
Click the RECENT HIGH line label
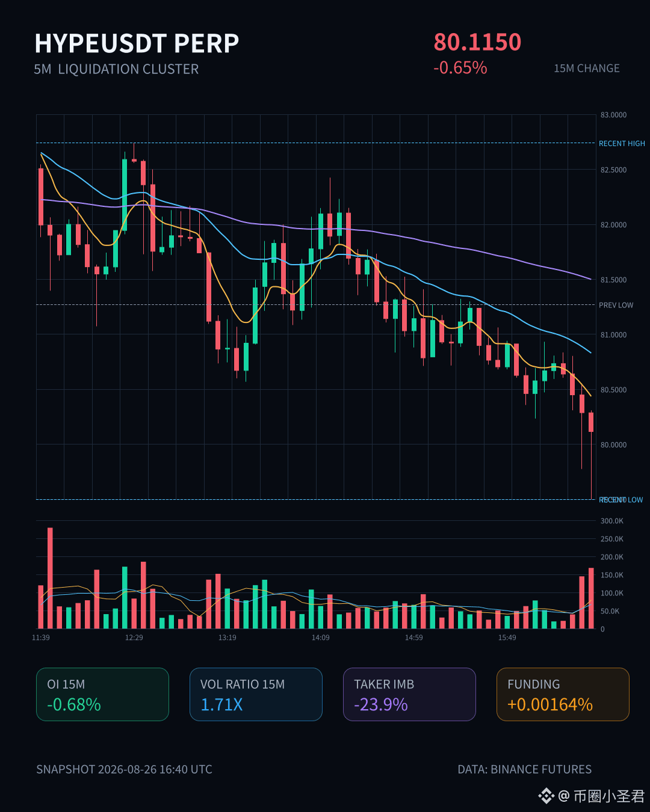(x=622, y=143)
